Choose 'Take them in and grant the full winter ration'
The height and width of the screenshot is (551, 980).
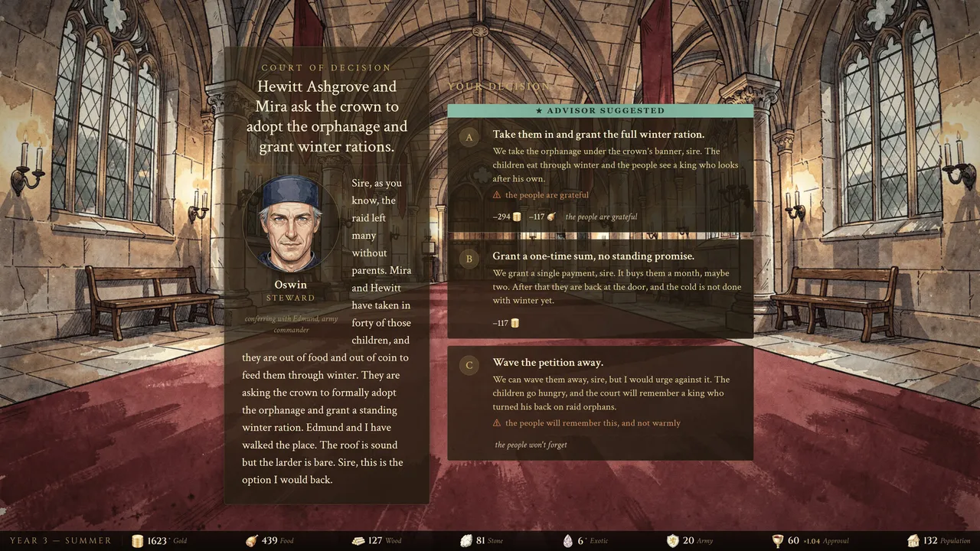click(600, 174)
